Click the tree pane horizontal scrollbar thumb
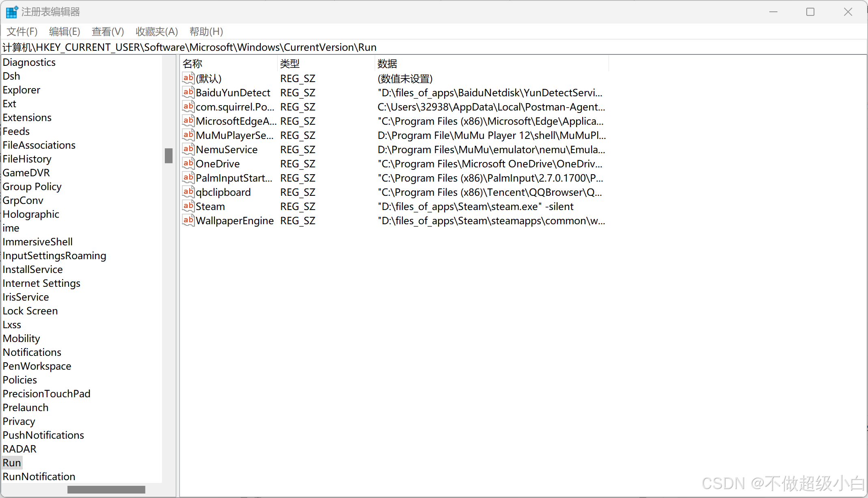Image resolution: width=868 pixels, height=498 pixels. pos(106,489)
